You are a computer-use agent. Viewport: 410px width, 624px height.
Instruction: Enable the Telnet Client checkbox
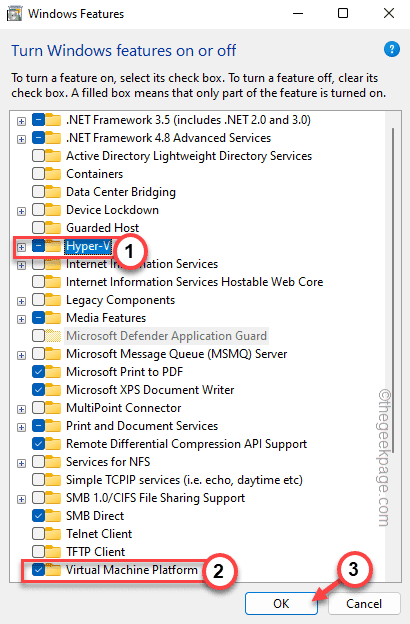coord(38,534)
